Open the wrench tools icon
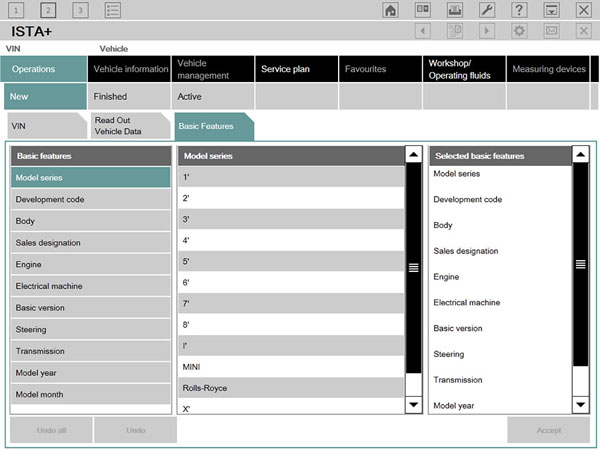 [x=487, y=10]
